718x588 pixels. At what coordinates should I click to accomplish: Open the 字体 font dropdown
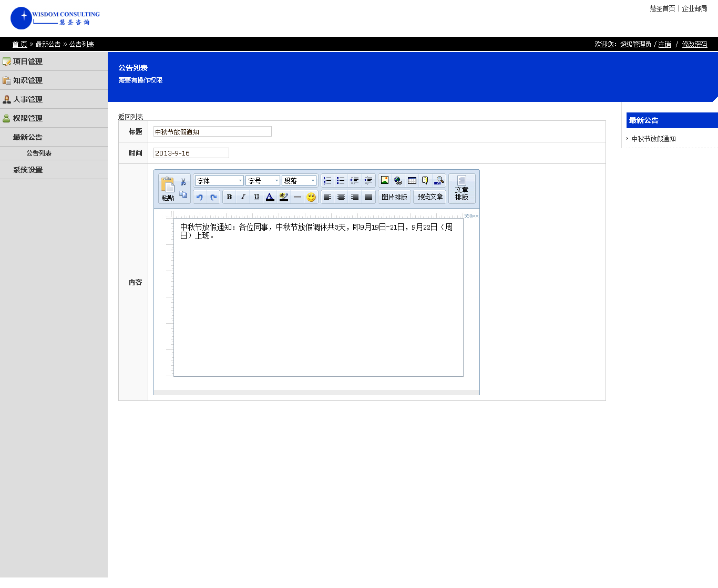click(x=219, y=181)
